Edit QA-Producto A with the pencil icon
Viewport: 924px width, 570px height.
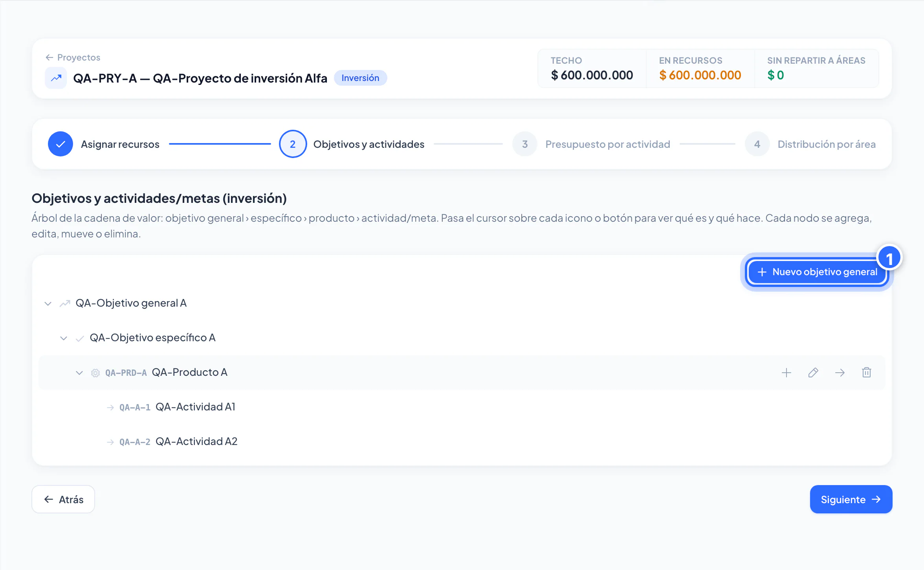click(x=813, y=373)
